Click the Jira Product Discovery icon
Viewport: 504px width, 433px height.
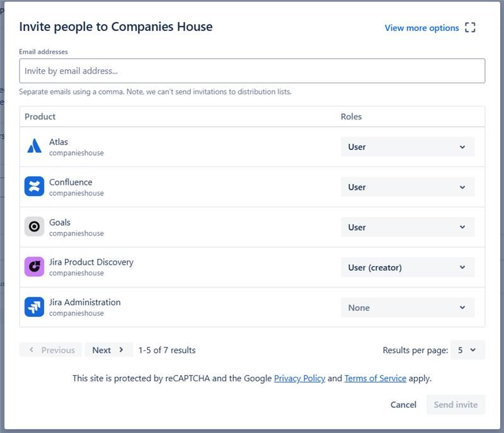35,267
